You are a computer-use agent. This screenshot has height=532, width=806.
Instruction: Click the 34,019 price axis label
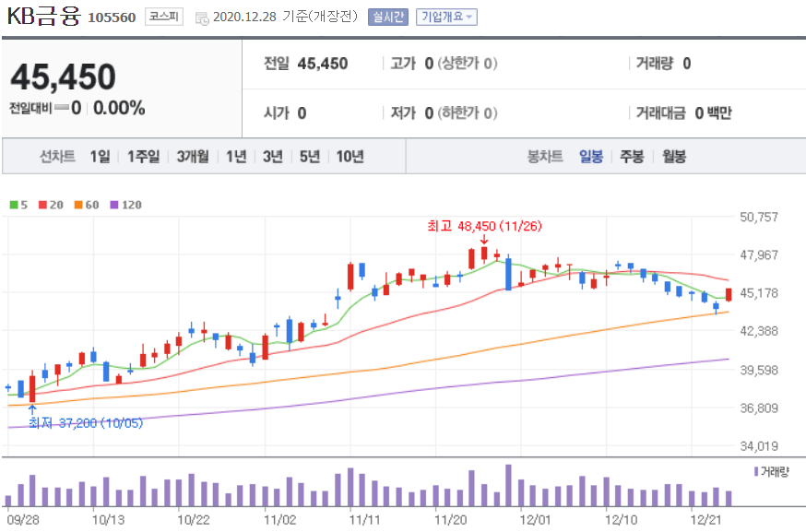[759, 446]
